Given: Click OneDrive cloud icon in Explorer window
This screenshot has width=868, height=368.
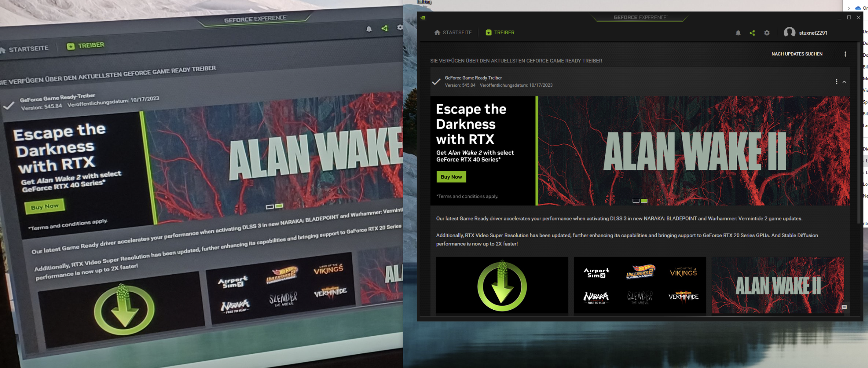Looking at the screenshot, I should click(858, 8).
